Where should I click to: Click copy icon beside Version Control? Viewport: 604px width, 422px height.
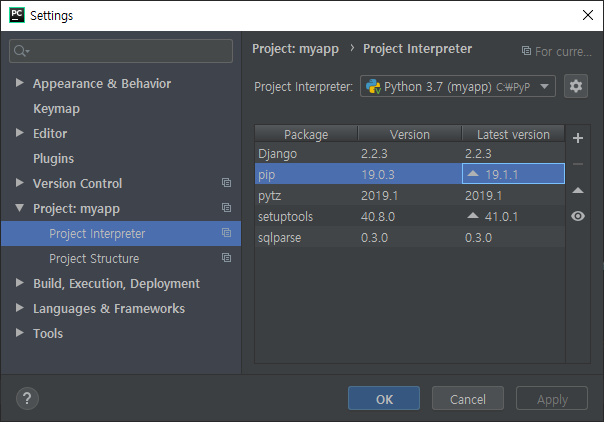(x=226, y=182)
